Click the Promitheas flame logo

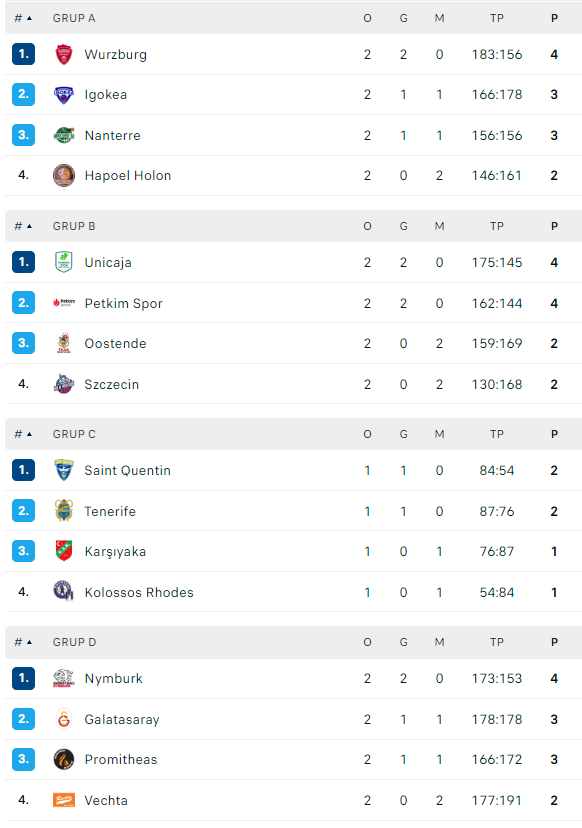pyautogui.click(x=64, y=759)
